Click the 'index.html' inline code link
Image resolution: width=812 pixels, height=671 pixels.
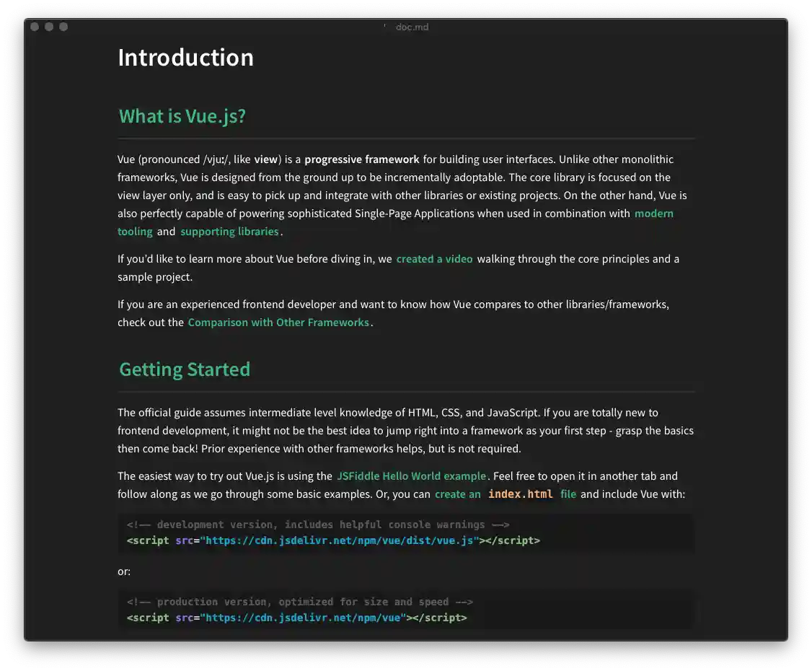pyautogui.click(x=521, y=494)
